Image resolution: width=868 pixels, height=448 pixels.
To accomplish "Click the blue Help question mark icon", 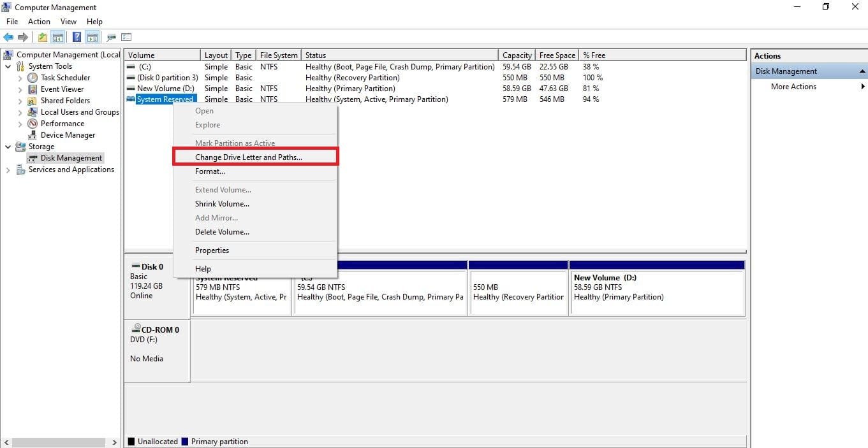I will [77, 38].
